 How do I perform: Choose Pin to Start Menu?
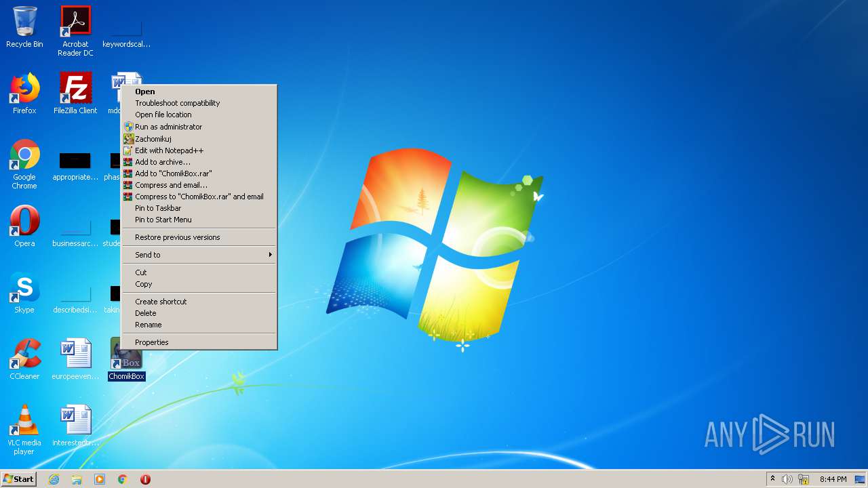pyautogui.click(x=199, y=220)
